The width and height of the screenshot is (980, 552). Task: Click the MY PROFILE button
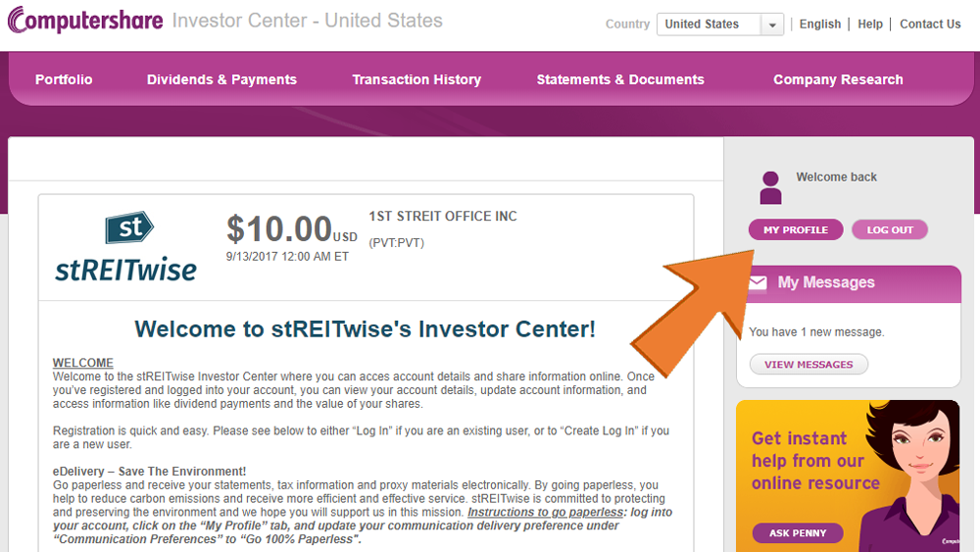tap(796, 229)
